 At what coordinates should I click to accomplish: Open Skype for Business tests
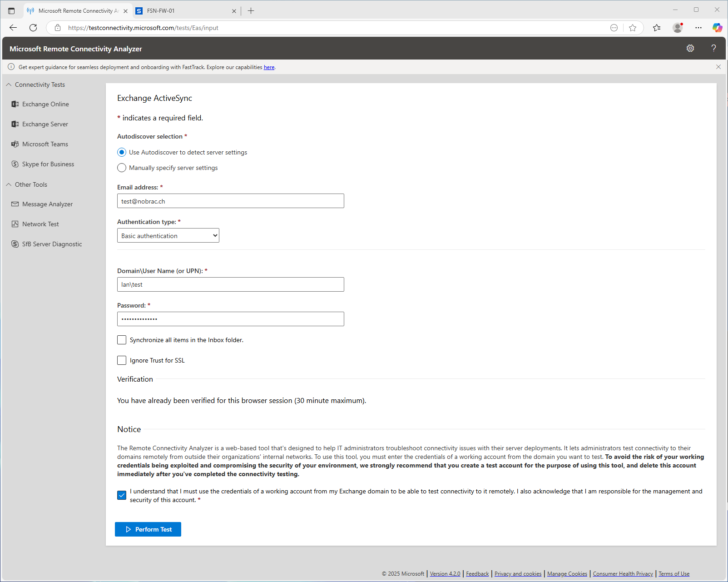[x=48, y=164]
